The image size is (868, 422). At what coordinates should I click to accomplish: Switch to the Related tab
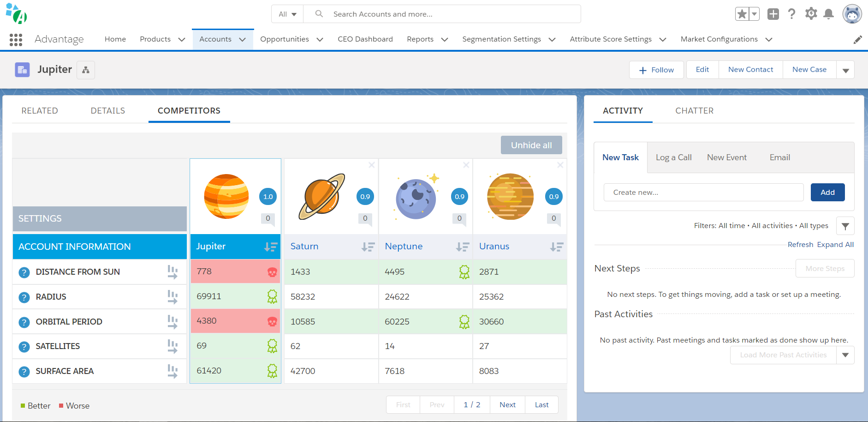tap(40, 111)
